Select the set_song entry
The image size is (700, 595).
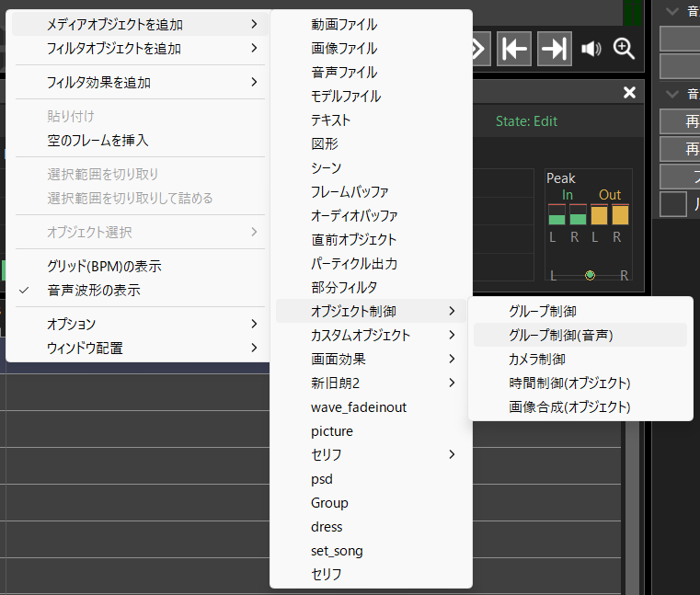point(371,551)
